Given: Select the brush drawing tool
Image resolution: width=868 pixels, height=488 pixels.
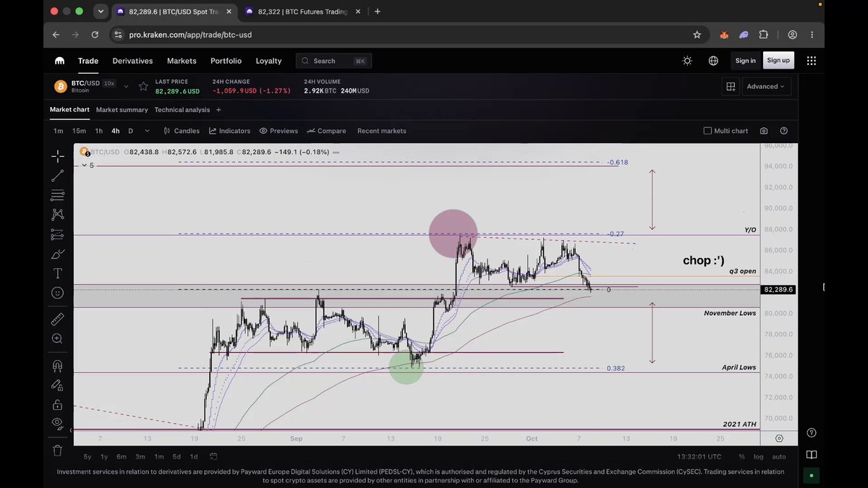Looking at the screenshot, I should (x=57, y=254).
